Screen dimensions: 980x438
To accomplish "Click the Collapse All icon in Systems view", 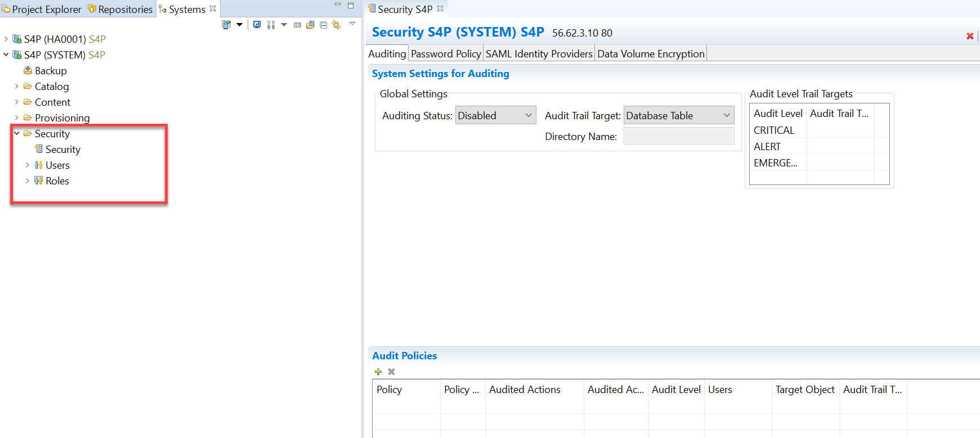I will [x=323, y=25].
